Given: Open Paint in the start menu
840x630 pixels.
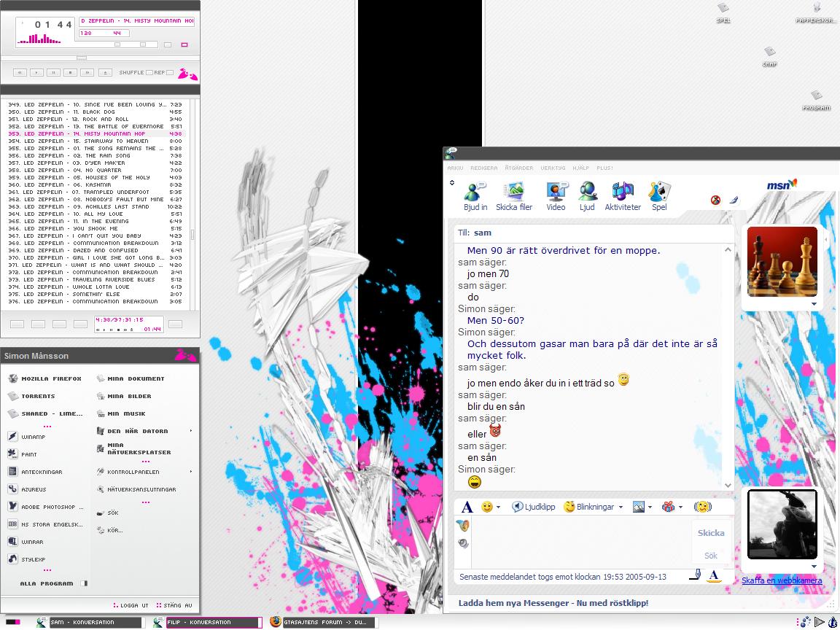Looking at the screenshot, I should coord(23,454).
